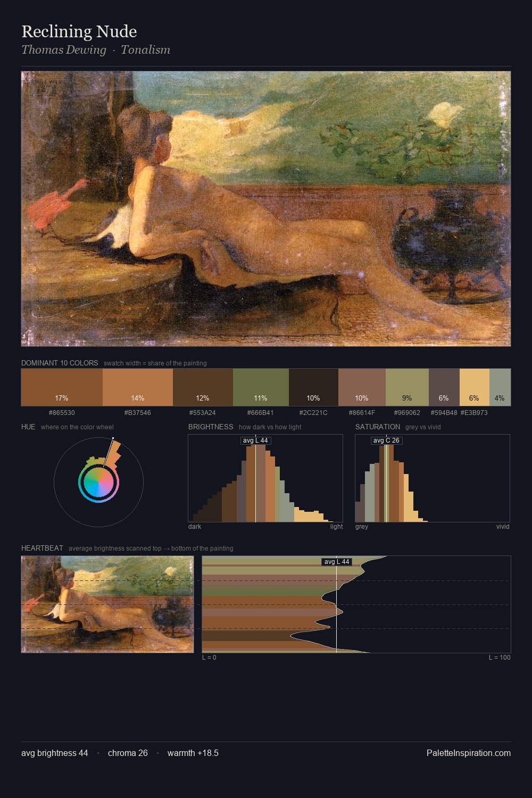Screen dimensions: 532x798
Task: Click the 'DOMINANT 10 COLORS' heading
Action: click(x=60, y=363)
